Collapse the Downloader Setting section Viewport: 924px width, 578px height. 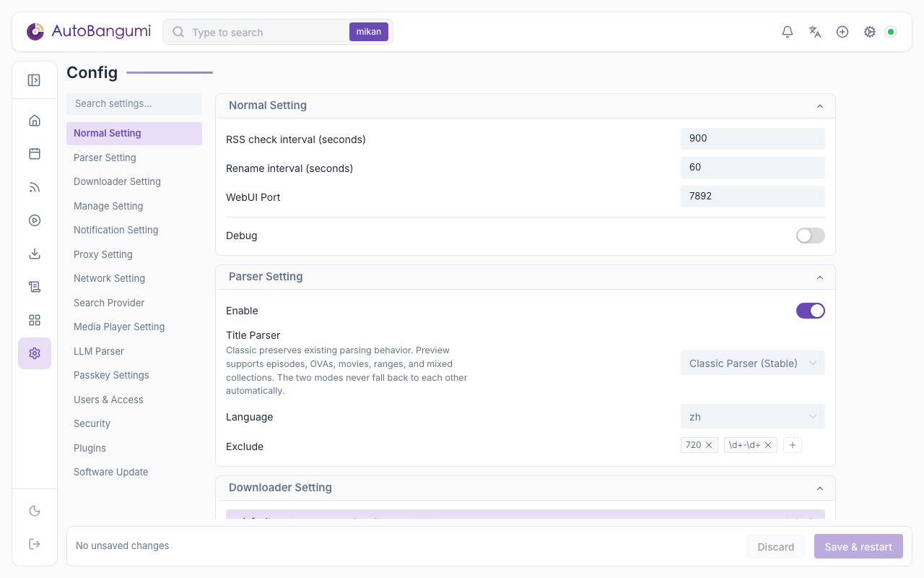point(820,488)
